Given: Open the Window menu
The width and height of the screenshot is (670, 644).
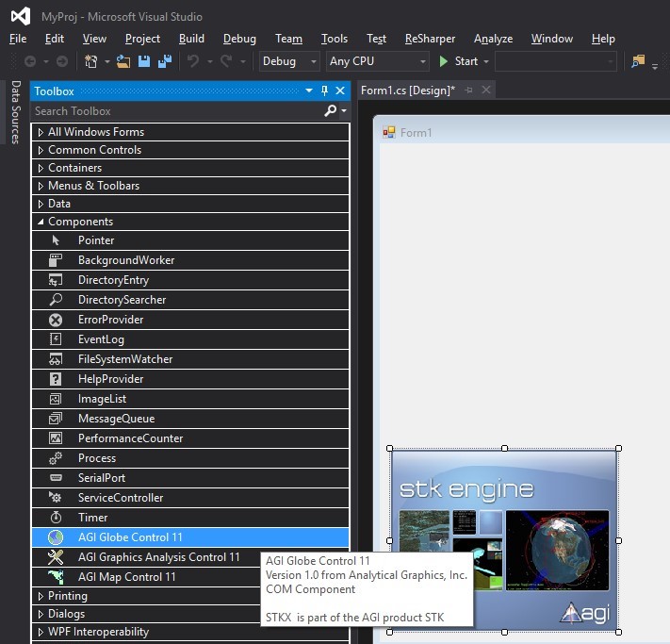Looking at the screenshot, I should [551, 39].
